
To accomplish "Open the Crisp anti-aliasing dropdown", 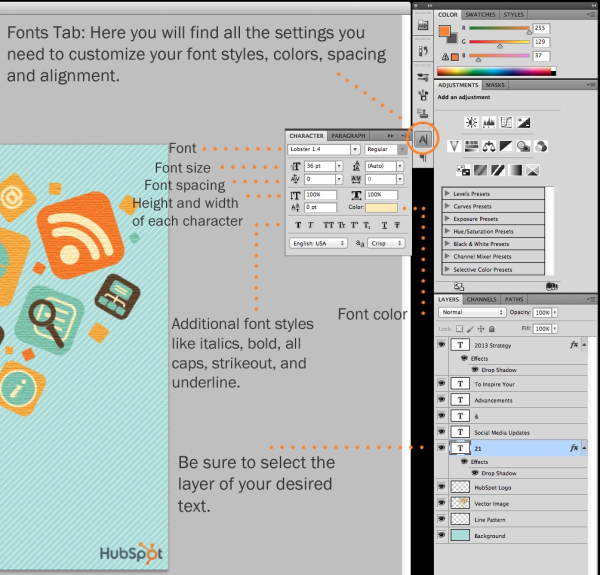I will click(386, 243).
